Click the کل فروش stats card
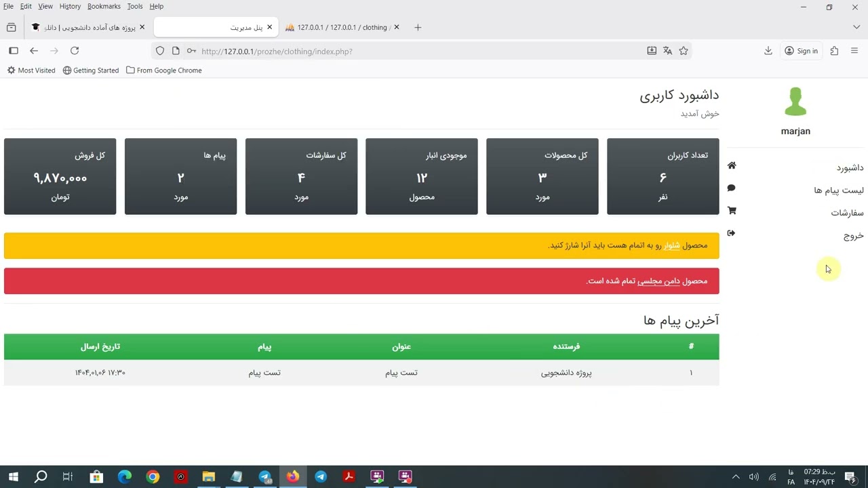Viewport: 868px width, 488px height. [60, 176]
